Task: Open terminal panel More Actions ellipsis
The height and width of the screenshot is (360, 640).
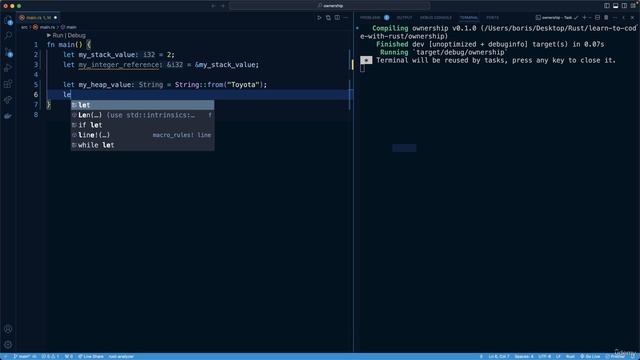Action: click(x=615, y=18)
